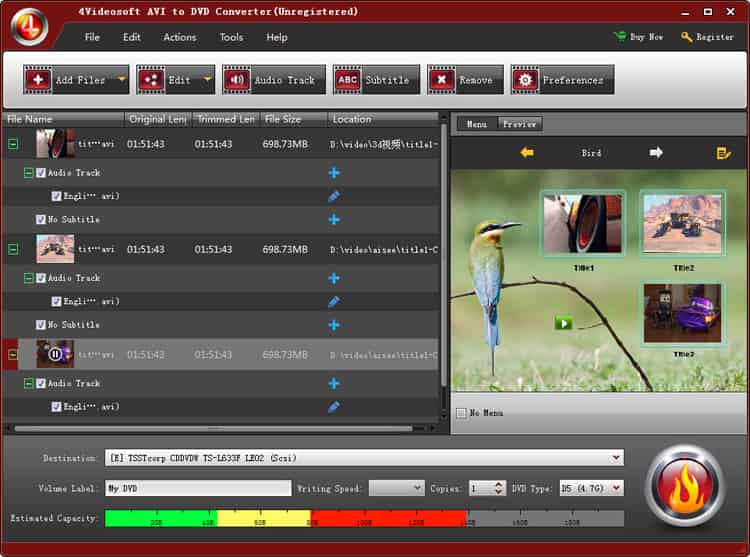This screenshot has height=557, width=750.
Task: Collapse second video's Audio Track node
Action: click(29, 278)
